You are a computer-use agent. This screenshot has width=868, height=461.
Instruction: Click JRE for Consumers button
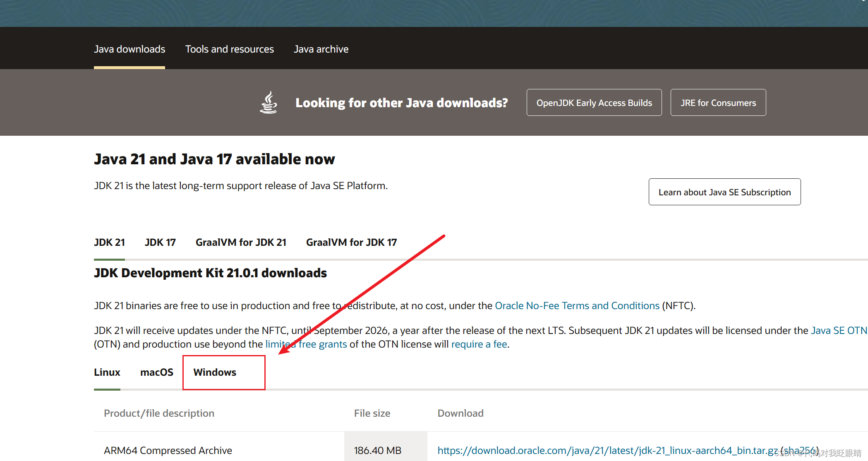point(718,102)
